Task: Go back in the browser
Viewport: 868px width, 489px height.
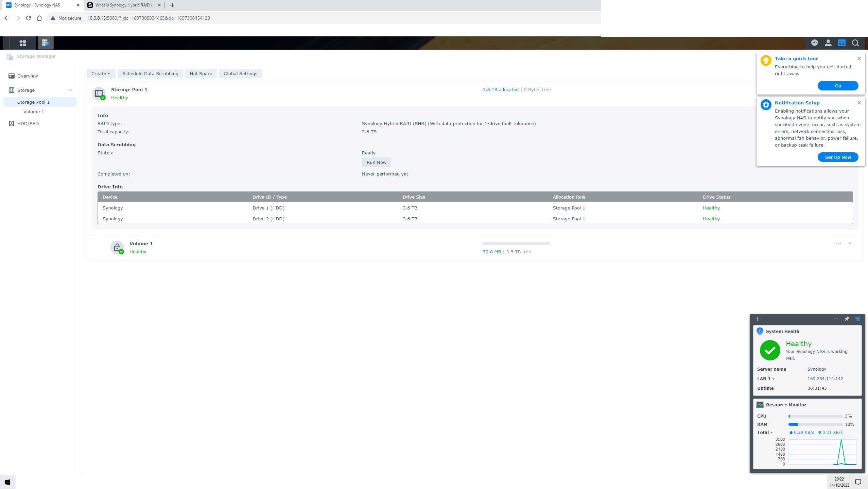Action: [7, 18]
